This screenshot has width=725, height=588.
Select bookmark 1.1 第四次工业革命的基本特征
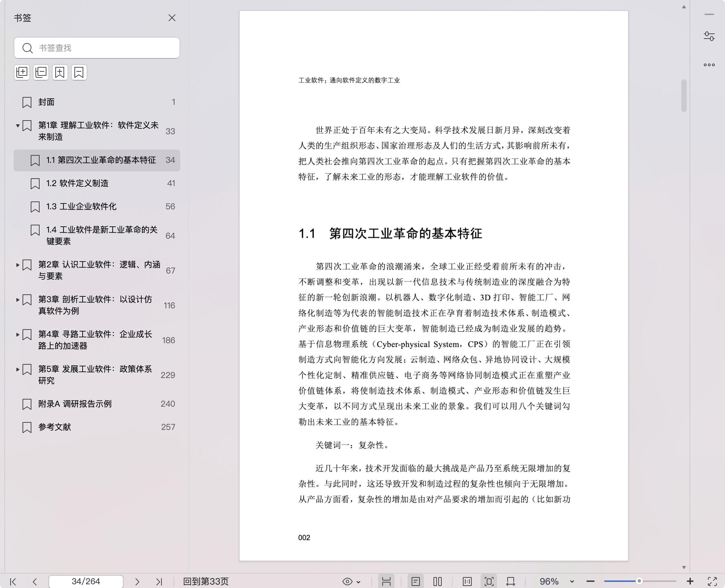coord(97,160)
